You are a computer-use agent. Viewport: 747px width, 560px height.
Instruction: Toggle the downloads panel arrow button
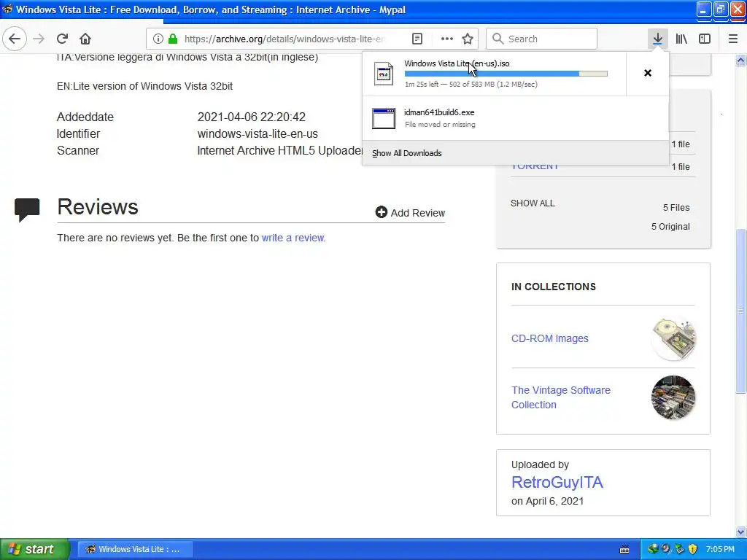tap(657, 39)
